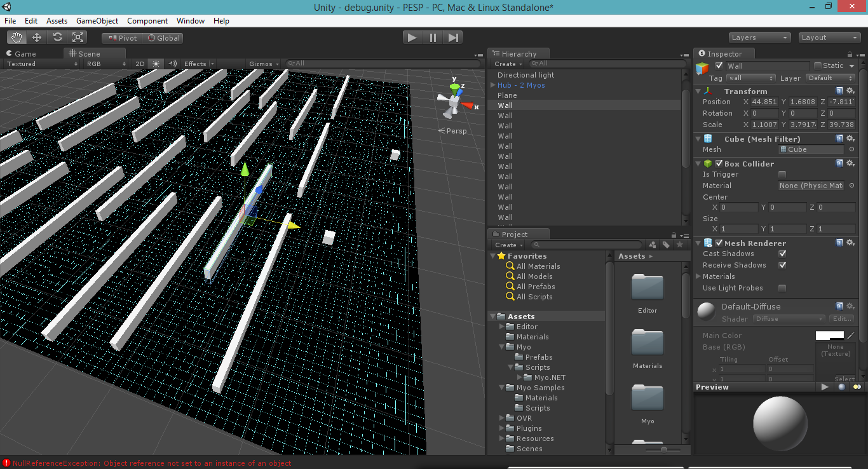Open the Component menu
Image resolution: width=868 pixels, height=469 pixels.
[147, 21]
